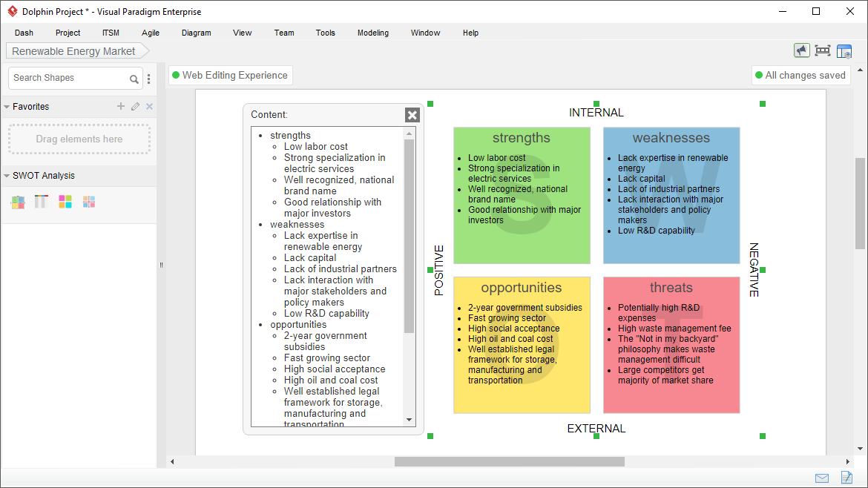Select the four colored squares SWOT shape

[65, 202]
